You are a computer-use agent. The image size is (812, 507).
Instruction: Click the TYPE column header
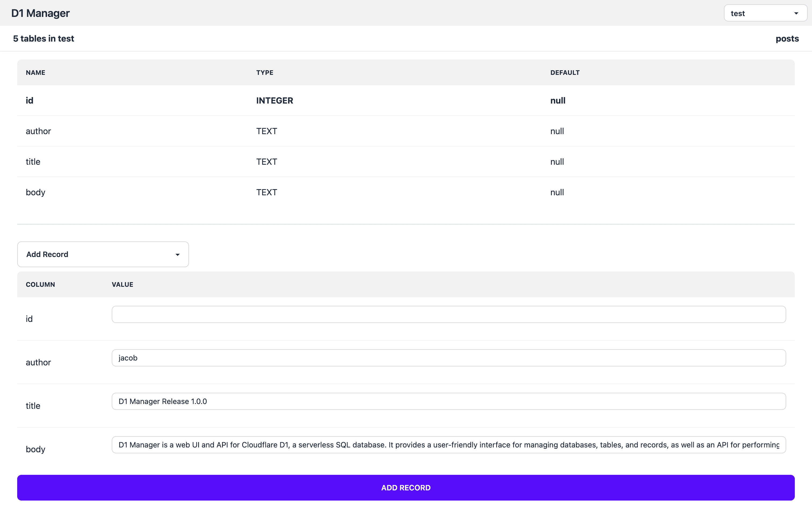264,72
